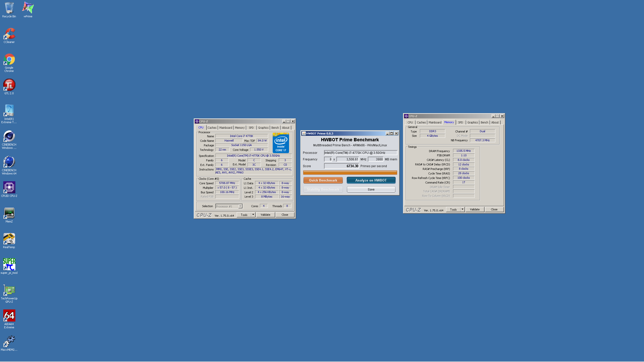Select the CINEBENCH Windows desktop icon

[x=9, y=140]
